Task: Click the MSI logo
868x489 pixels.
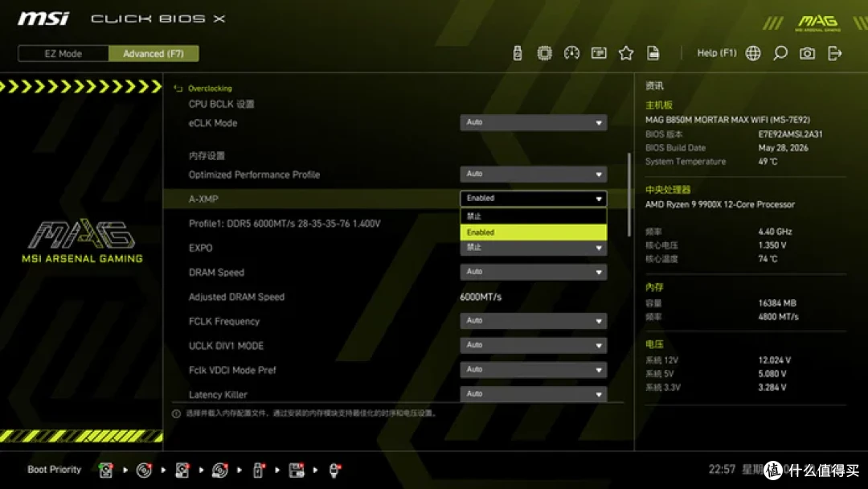Action: (43, 18)
